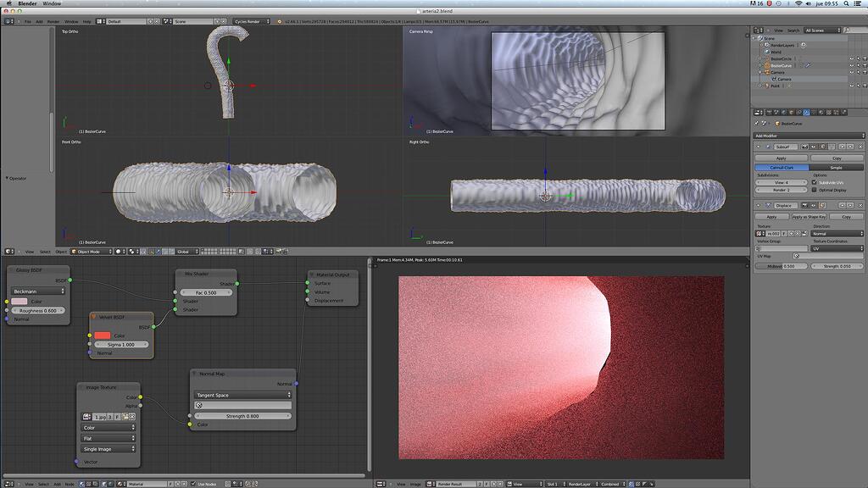Open the macOS Window menu
Image resolution: width=868 pixels, height=488 pixels.
point(52,3)
